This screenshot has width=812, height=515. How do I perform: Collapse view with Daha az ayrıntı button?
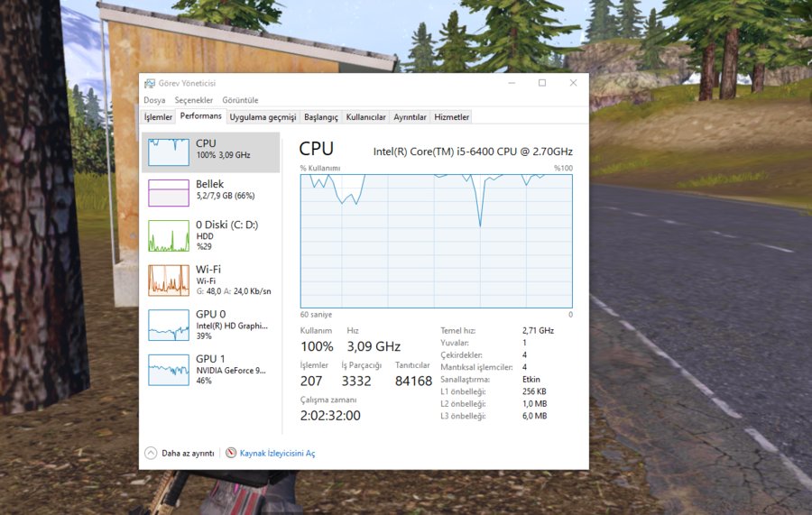tap(180, 453)
